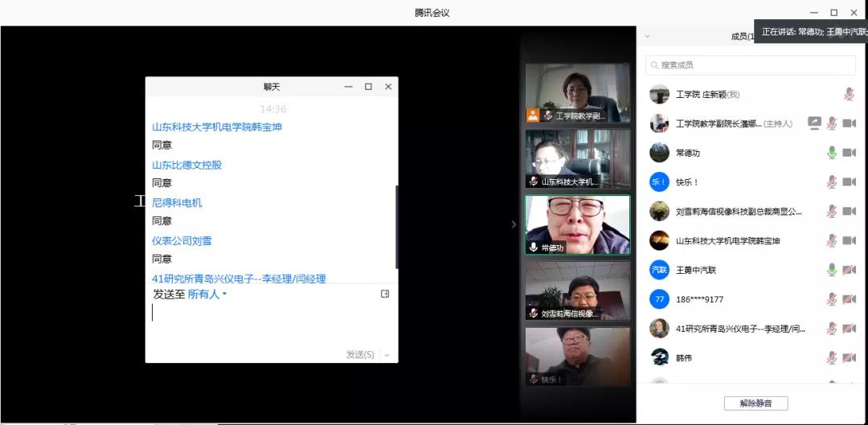This screenshot has width=868, height=425.
Task: Click the muted mic icon for 刘雪莉海信视像
Action: 832,211
